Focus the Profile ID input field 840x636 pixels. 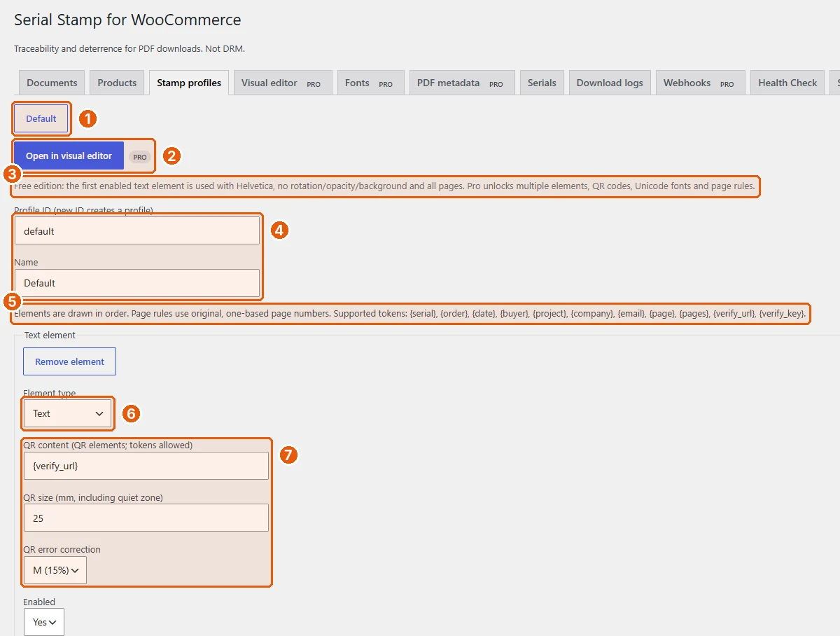coord(137,230)
